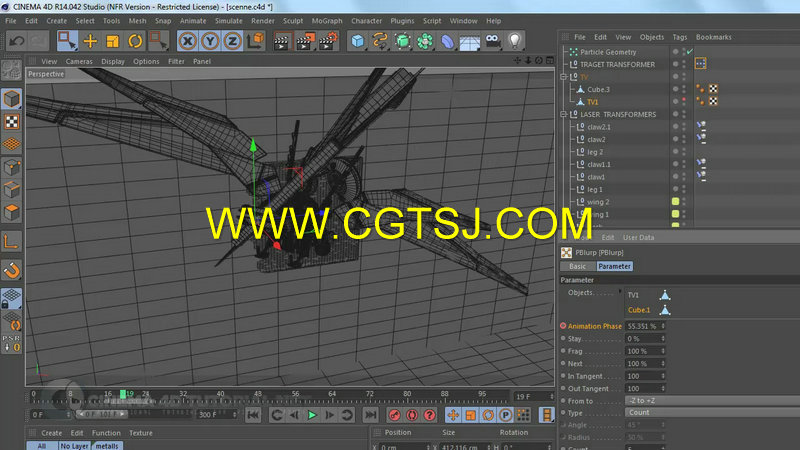Open the Simulate menu

pyautogui.click(x=229, y=21)
